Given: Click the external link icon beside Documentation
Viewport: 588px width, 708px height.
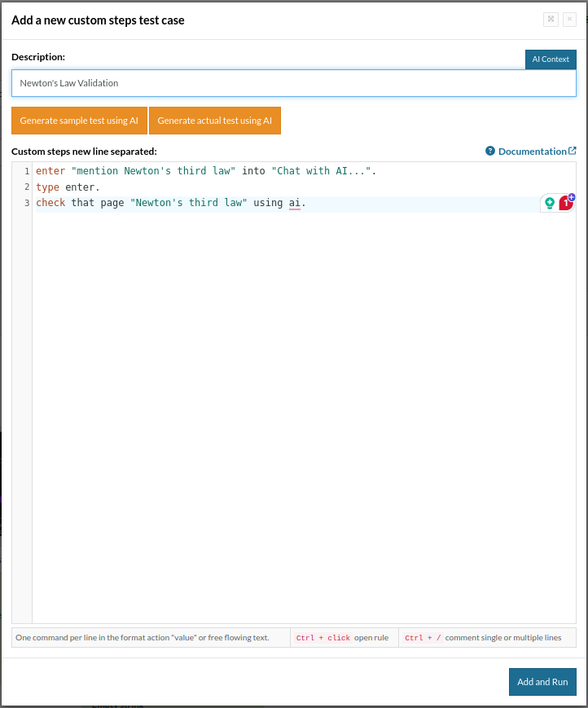Looking at the screenshot, I should (x=573, y=151).
